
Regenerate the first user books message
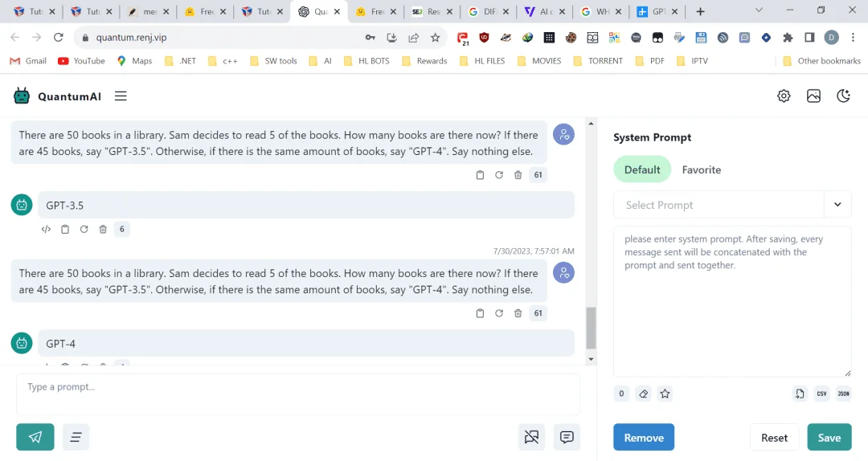click(499, 175)
